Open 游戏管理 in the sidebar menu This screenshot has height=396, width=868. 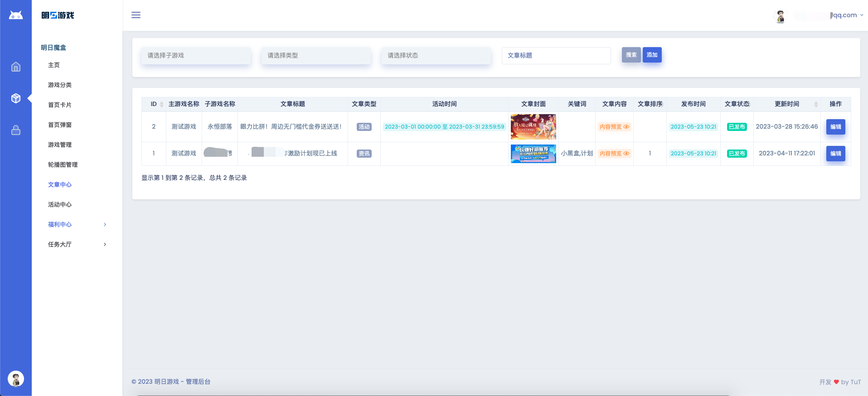click(60, 145)
